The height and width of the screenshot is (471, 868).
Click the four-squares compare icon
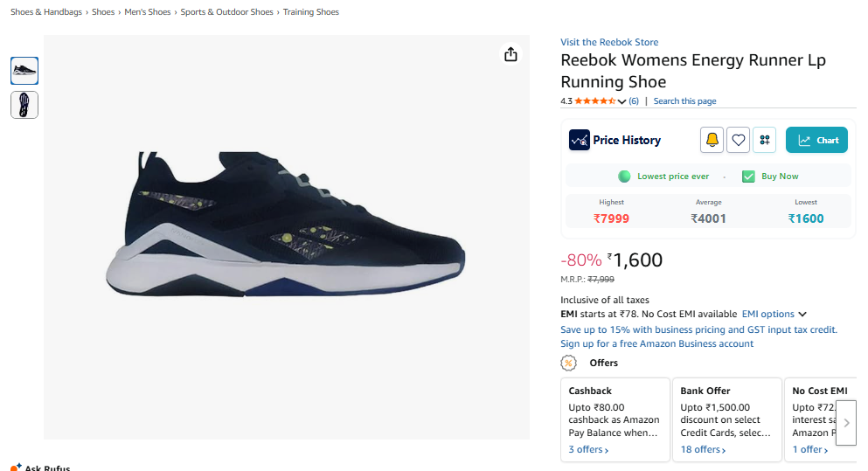pos(765,140)
